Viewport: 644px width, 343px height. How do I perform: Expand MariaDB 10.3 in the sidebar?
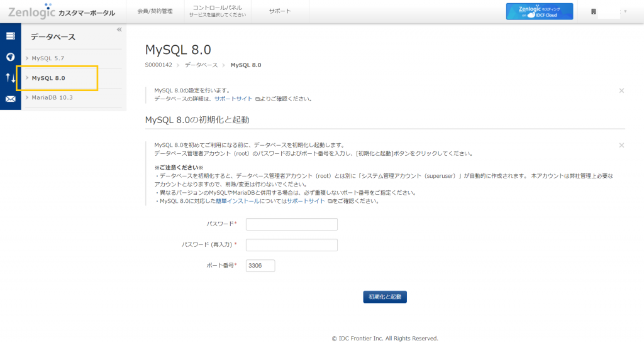(52, 97)
